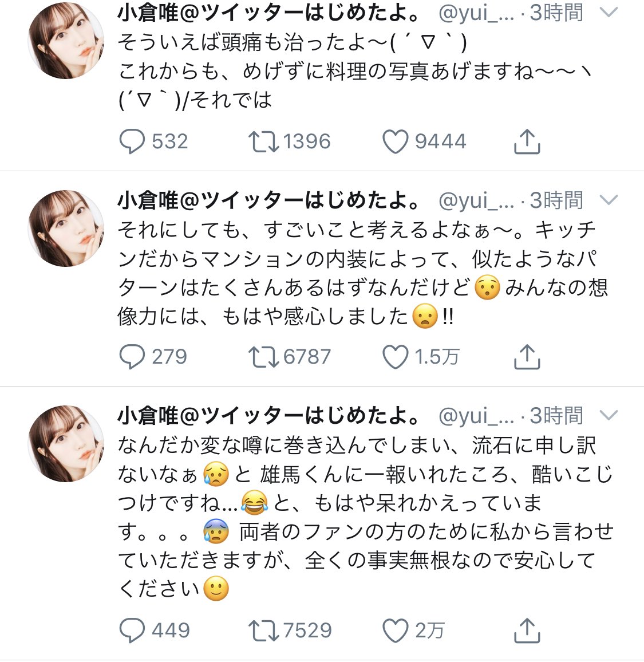Viewport: 644px width, 662px height.
Task: Share the bottom tweet about the rumor
Action: pos(527,631)
